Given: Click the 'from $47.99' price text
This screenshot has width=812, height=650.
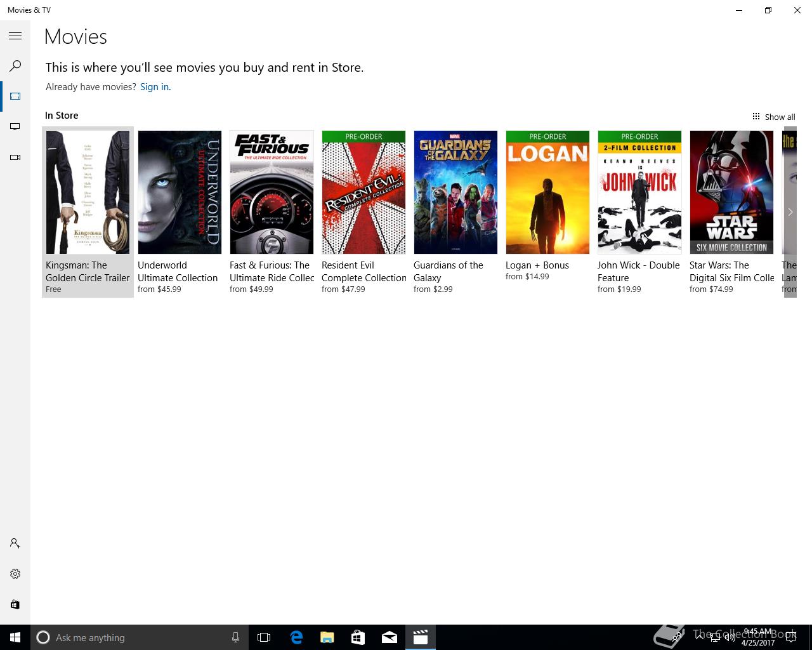Looking at the screenshot, I should (343, 289).
